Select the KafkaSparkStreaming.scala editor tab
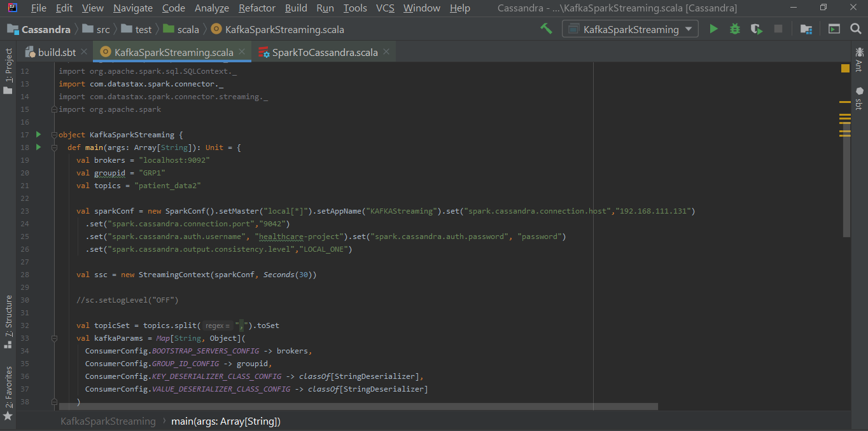 pos(172,52)
